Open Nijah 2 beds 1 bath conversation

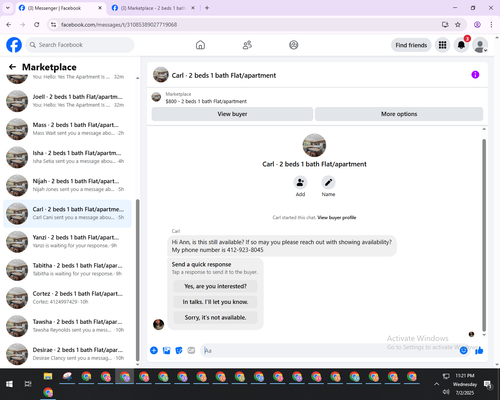tap(68, 185)
